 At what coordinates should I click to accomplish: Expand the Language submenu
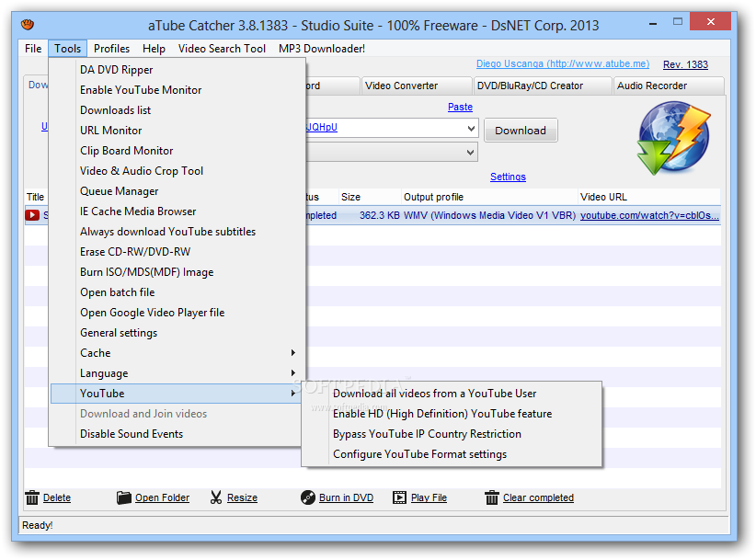coord(178,373)
